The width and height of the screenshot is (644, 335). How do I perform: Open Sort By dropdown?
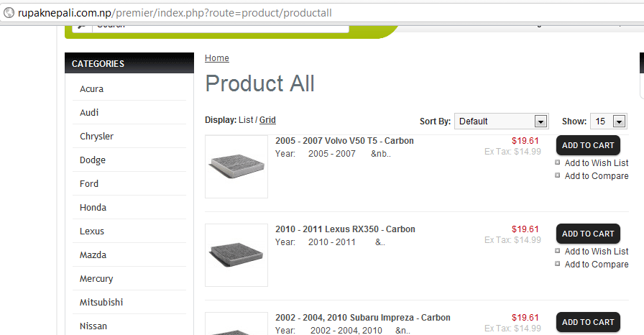point(502,121)
